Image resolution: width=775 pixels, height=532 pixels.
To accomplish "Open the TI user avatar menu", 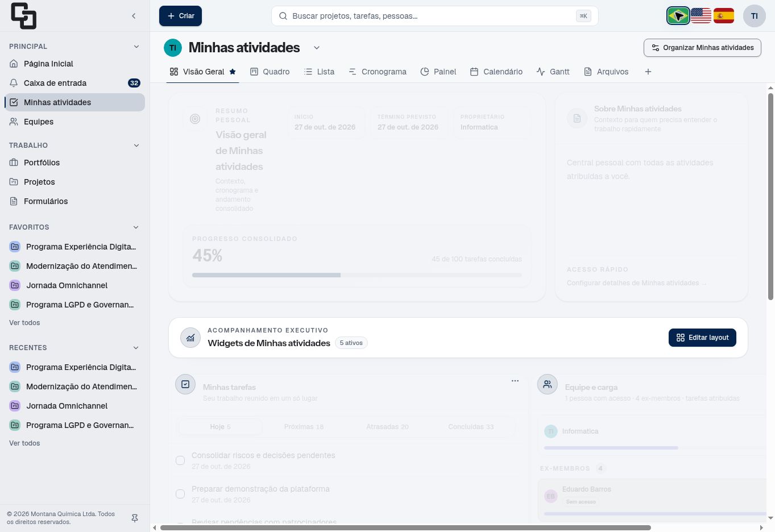I will pos(755,16).
